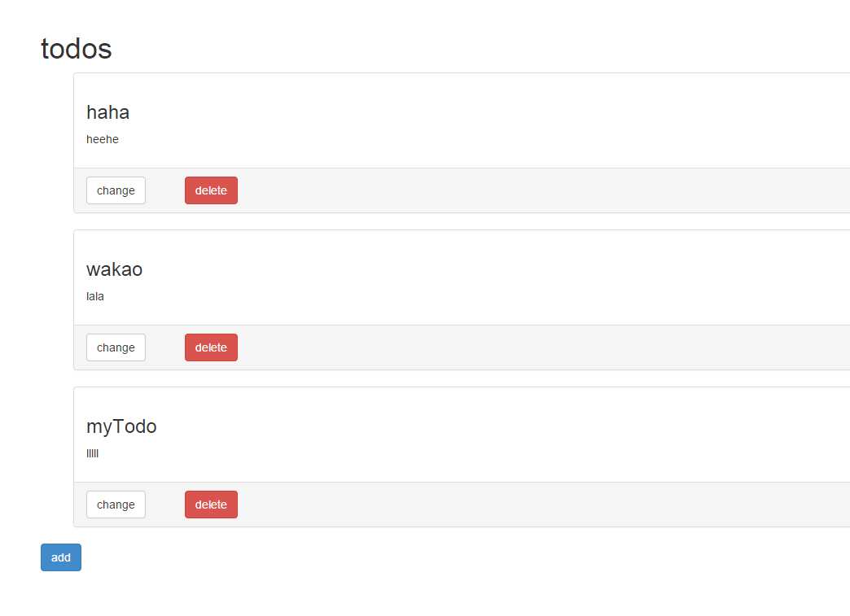The image size is (850, 616).
Task: Click change button for haha todo
Action: click(116, 190)
